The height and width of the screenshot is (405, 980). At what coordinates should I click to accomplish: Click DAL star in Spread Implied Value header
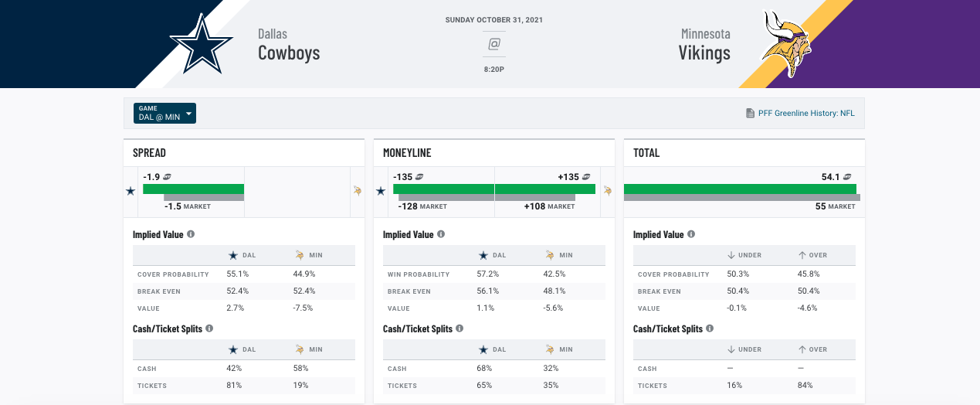(x=232, y=255)
